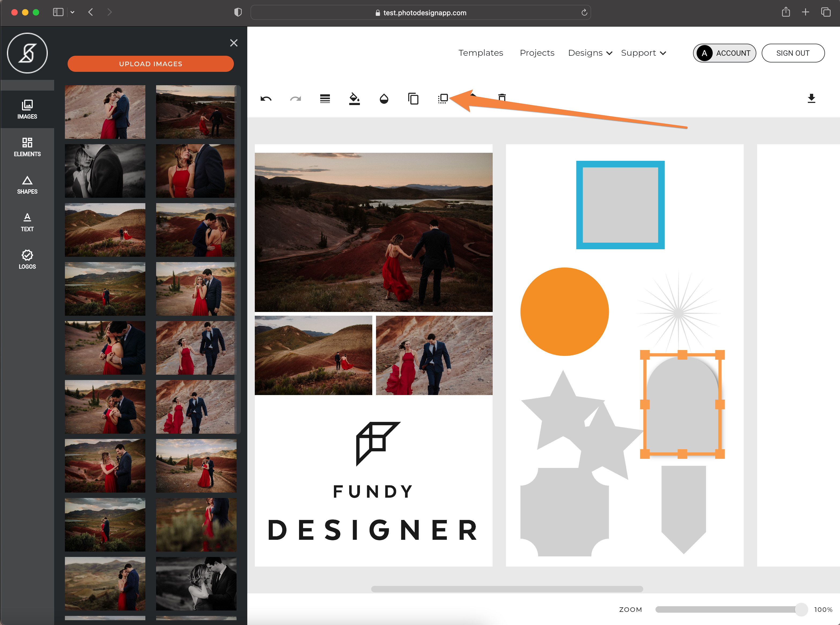Open the Projects link
The image size is (840, 625).
pos(537,53)
